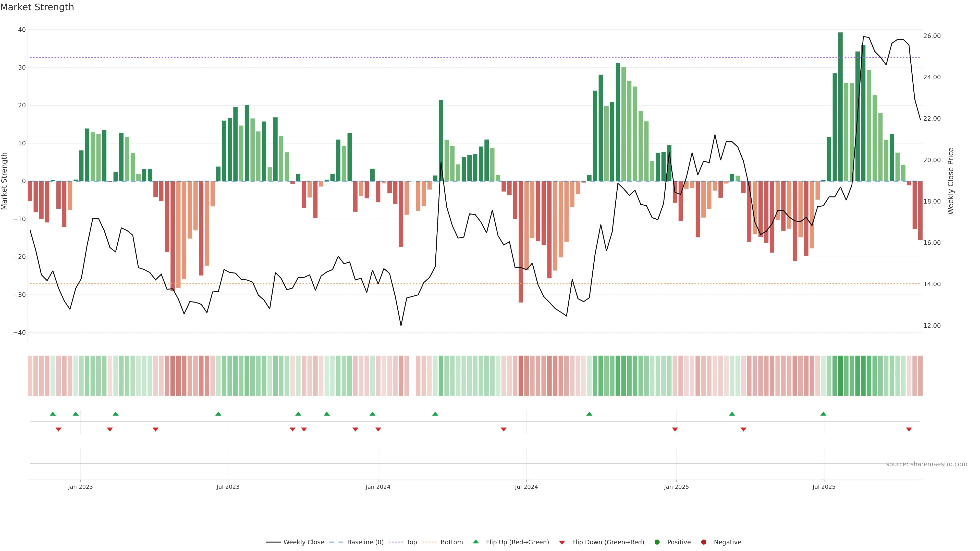Click the flip-down marker just before Jul 2024
Viewport: 980px width, 551px height.
(x=504, y=429)
